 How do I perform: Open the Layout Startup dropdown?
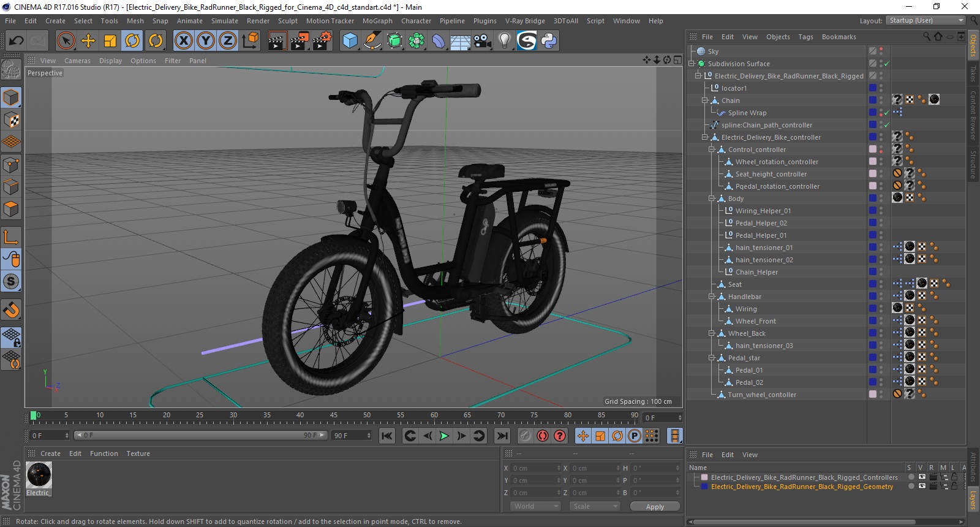tap(925, 21)
